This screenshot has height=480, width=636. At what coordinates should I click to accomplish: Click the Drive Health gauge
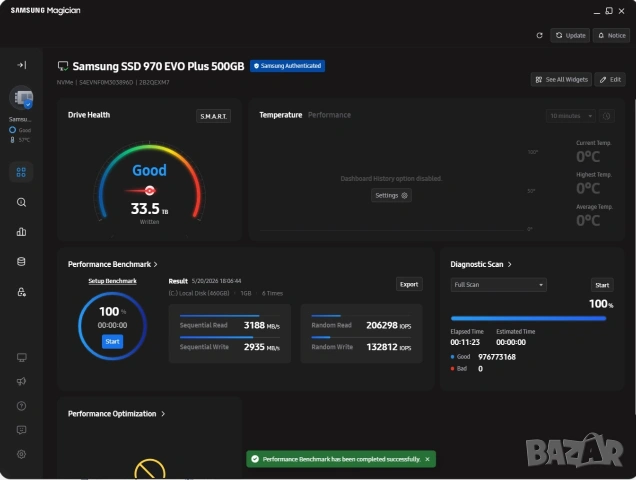[x=149, y=181]
